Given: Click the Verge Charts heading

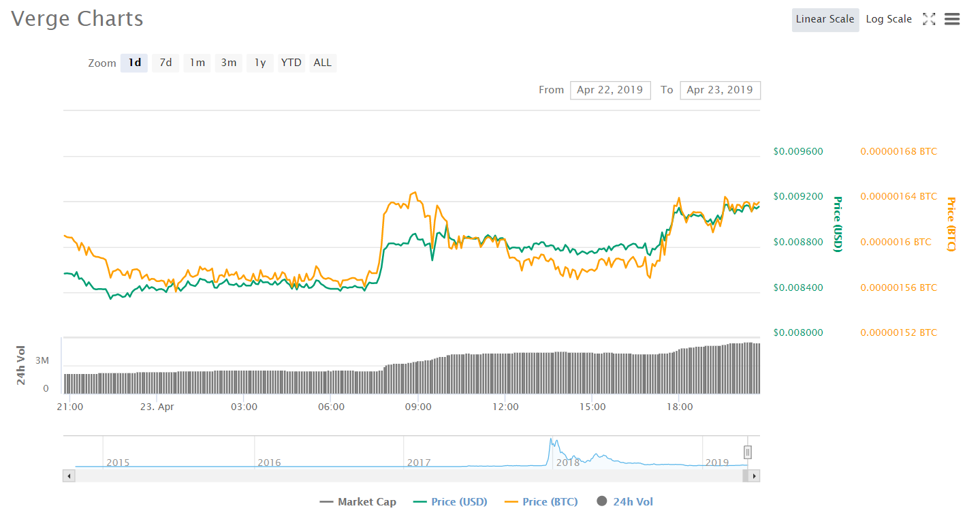Looking at the screenshot, I should [x=77, y=18].
